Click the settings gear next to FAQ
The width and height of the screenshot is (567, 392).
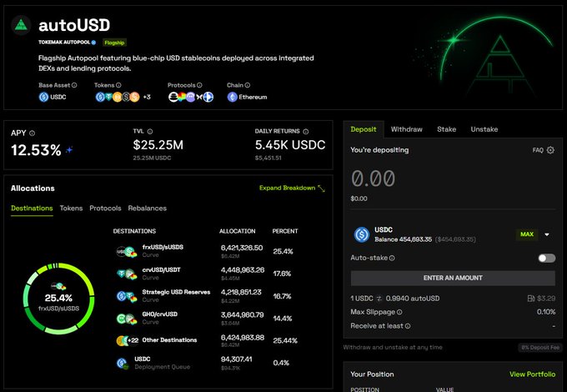550,150
